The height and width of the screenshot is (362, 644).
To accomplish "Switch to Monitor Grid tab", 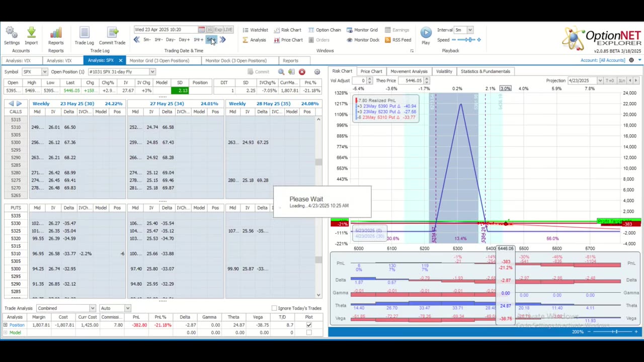I will (159, 61).
